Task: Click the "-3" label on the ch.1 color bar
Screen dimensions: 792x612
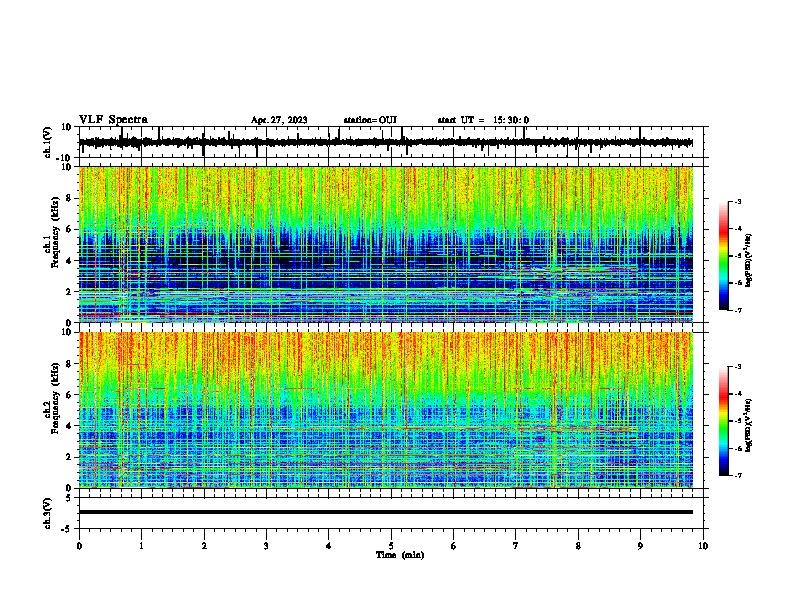Action: pos(738,202)
